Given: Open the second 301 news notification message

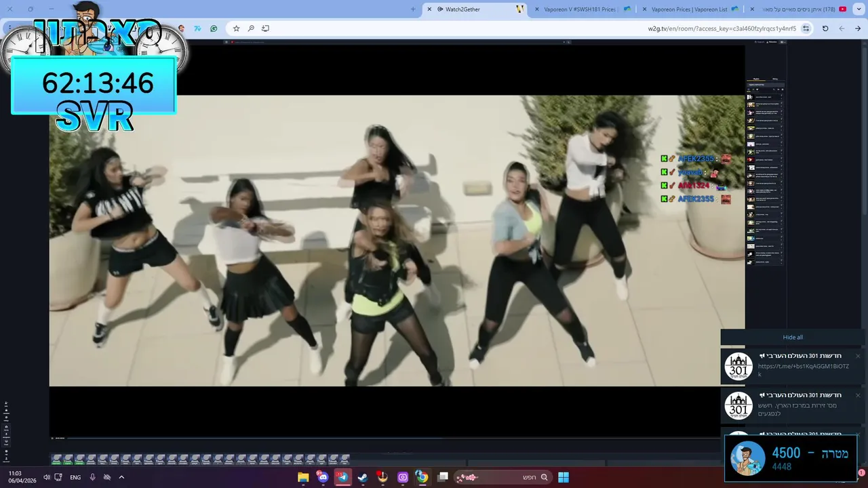Looking at the screenshot, I should tap(794, 405).
